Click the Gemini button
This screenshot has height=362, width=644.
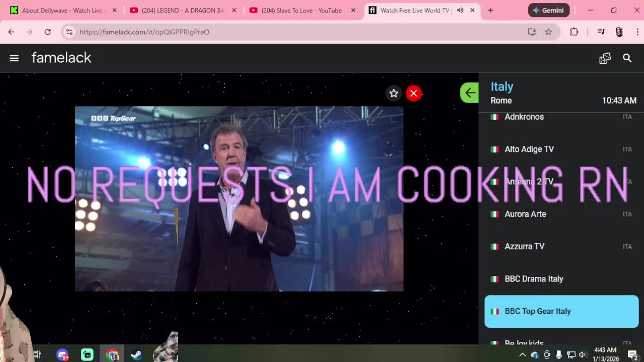point(549,10)
